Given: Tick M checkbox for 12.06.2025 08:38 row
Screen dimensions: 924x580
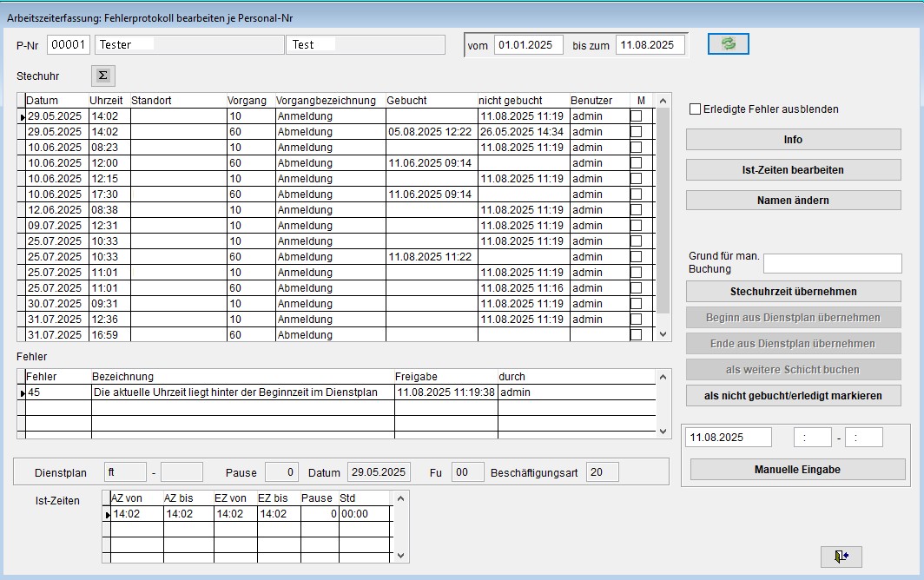Looking at the screenshot, I should point(636,210).
